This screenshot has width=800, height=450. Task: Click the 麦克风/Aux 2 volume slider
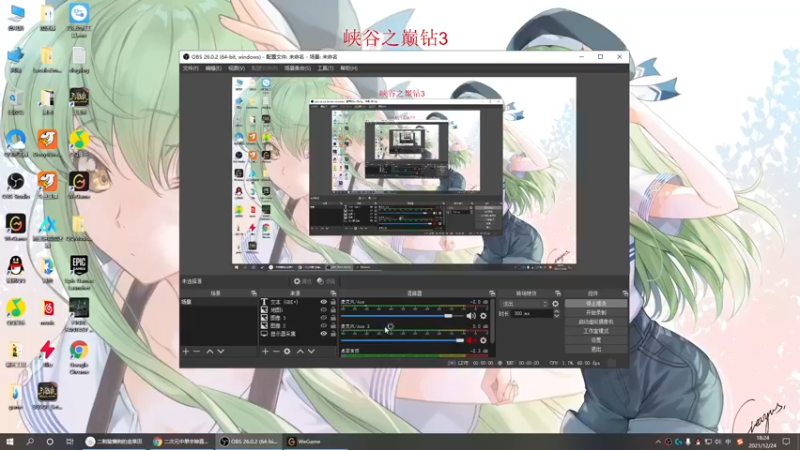click(403, 340)
